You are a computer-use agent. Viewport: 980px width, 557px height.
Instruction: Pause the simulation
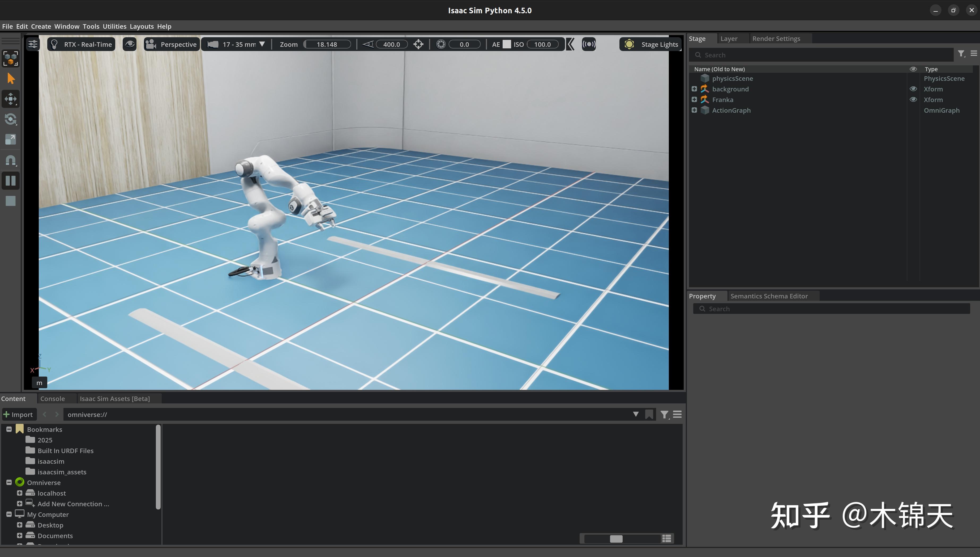[10, 180]
